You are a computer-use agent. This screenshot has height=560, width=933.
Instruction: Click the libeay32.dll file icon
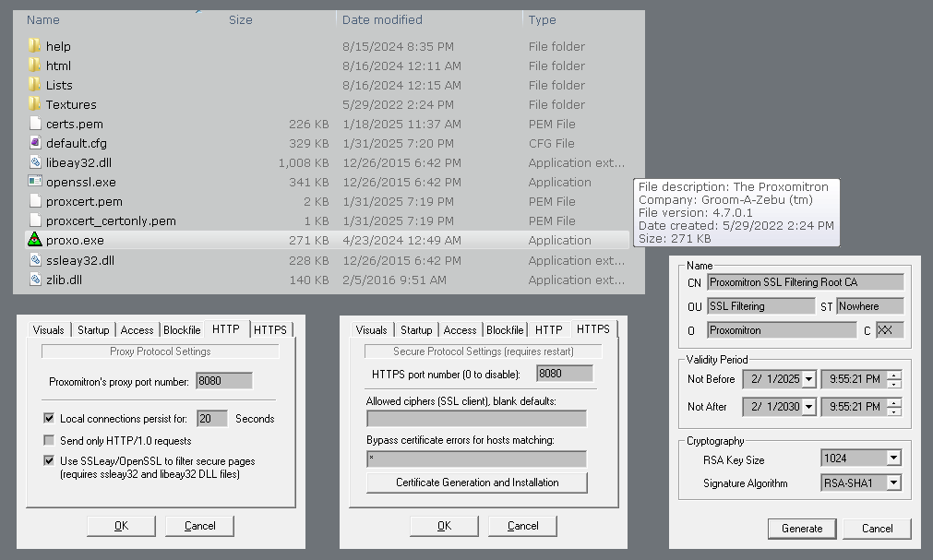35,162
